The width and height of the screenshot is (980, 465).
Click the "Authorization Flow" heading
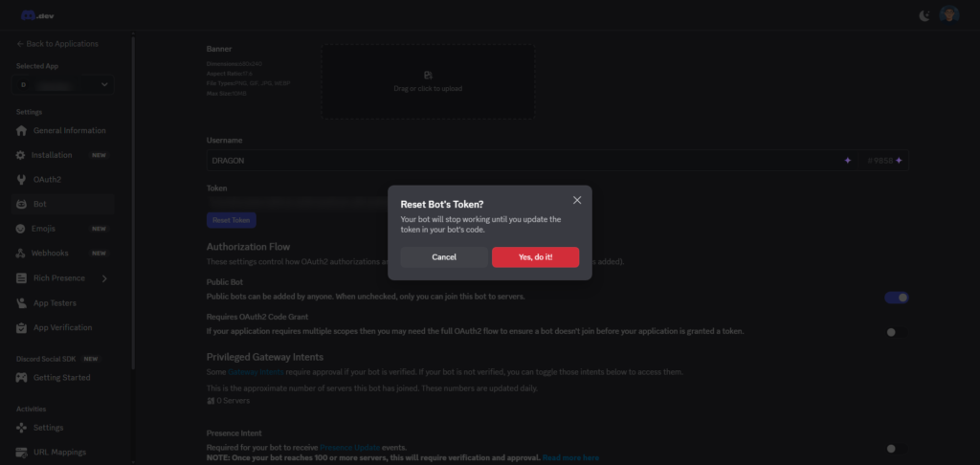coord(248,247)
